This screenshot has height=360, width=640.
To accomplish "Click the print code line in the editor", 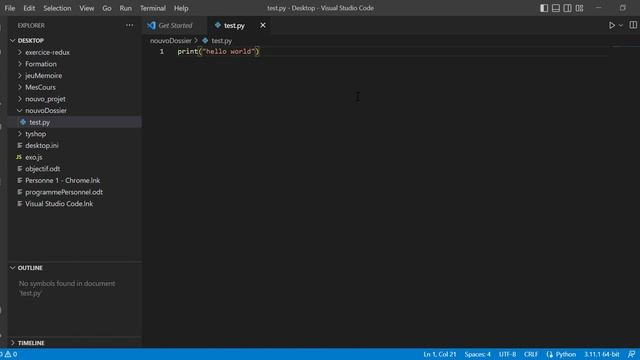I will pyautogui.click(x=218, y=51).
